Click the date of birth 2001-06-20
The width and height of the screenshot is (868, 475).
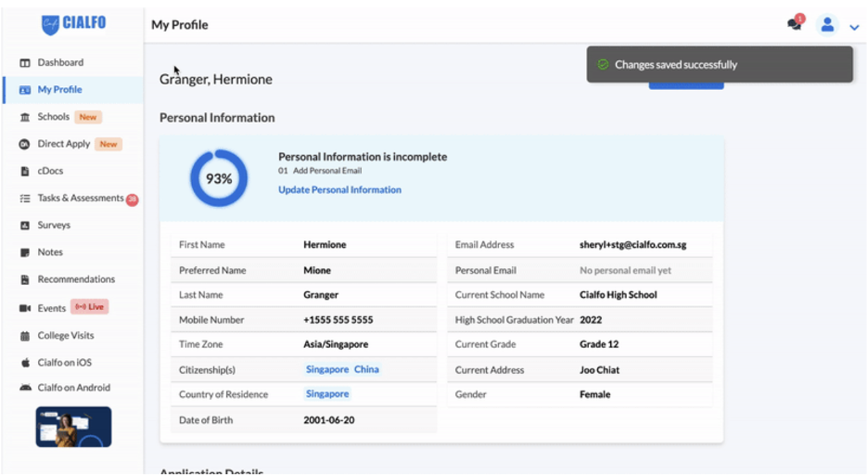pos(329,420)
